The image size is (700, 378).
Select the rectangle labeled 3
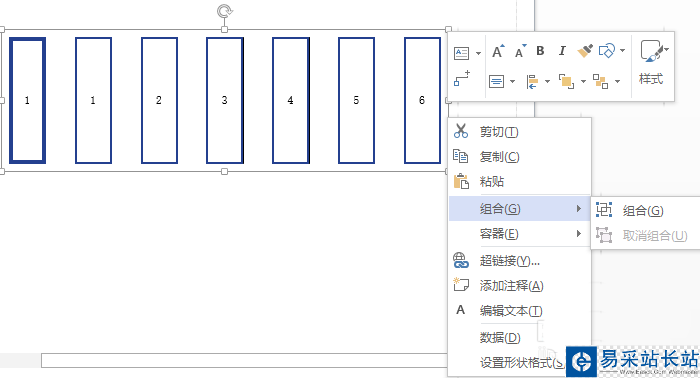click(225, 100)
